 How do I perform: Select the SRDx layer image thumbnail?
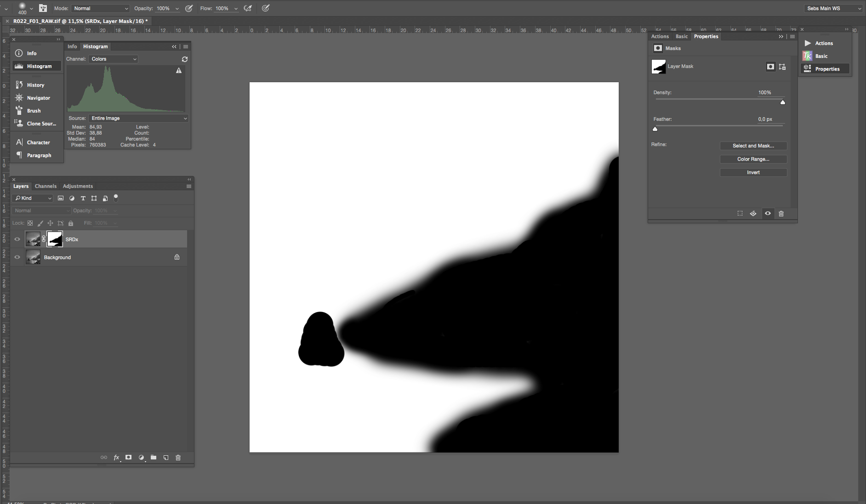click(x=33, y=239)
